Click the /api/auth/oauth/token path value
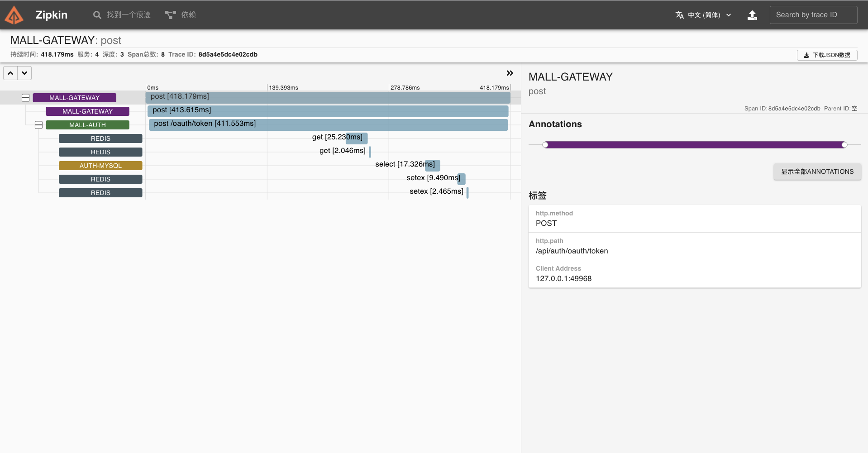 572,251
